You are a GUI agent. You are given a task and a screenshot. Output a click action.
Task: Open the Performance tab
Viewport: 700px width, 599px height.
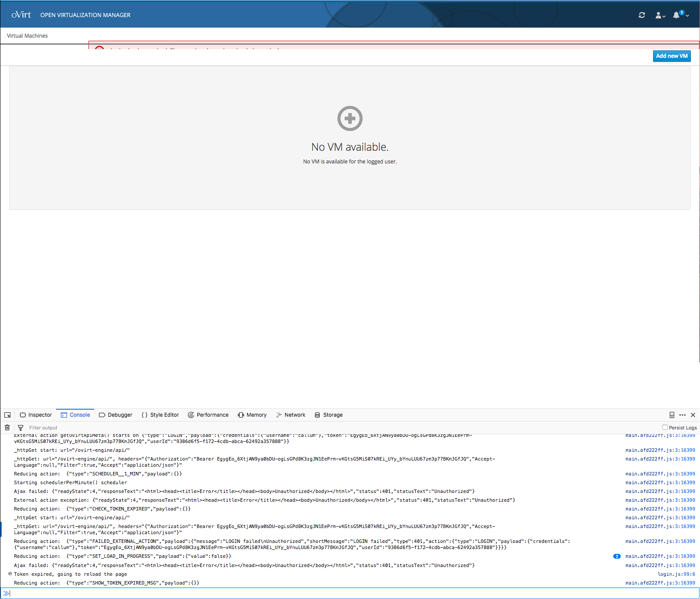(x=208, y=415)
